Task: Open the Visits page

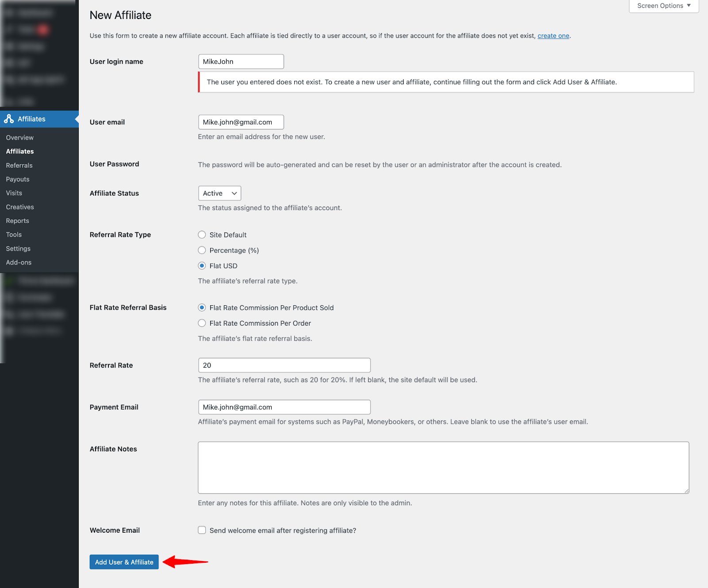Action: (x=14, y=192)
